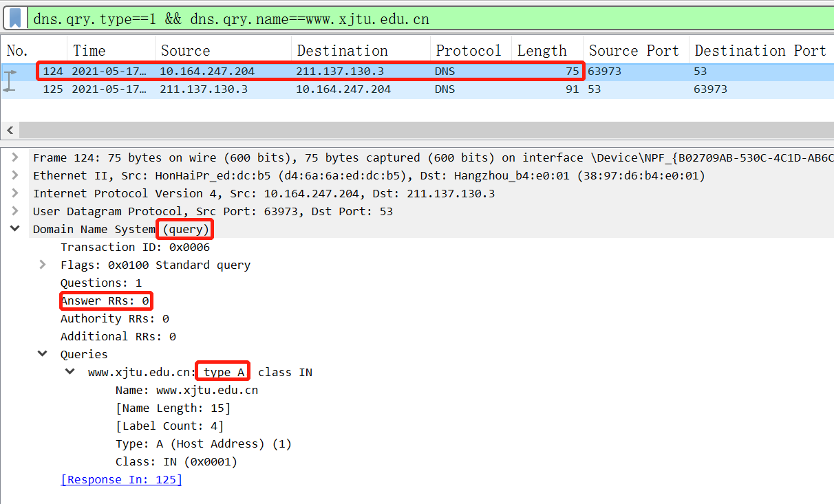The image size is (834, 504).
Task: Follow the Response In: 125 link
Action: 121,479
